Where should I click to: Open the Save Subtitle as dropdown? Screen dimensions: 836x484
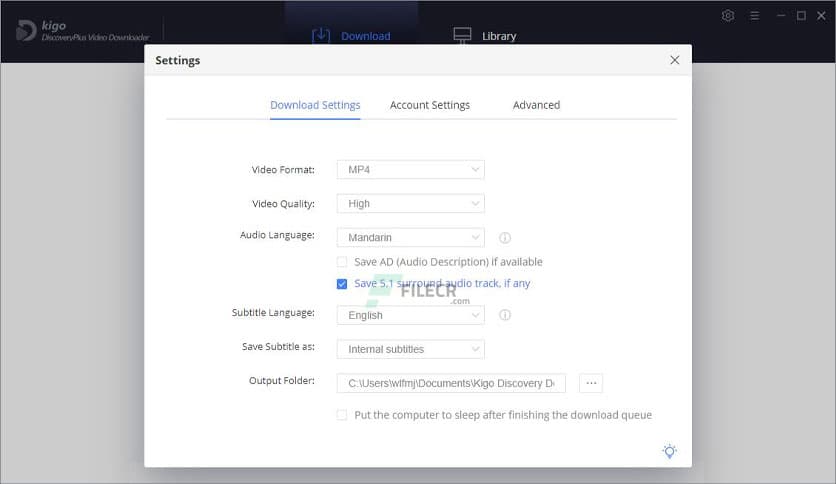[x=411, y=349]
